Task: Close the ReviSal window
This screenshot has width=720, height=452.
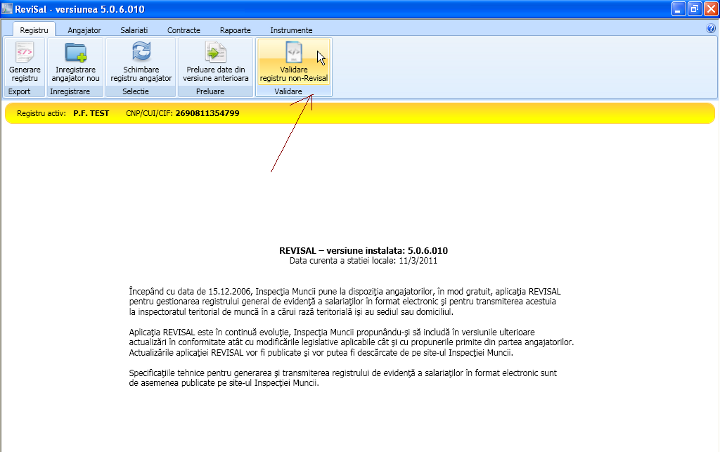Action: 711,8
